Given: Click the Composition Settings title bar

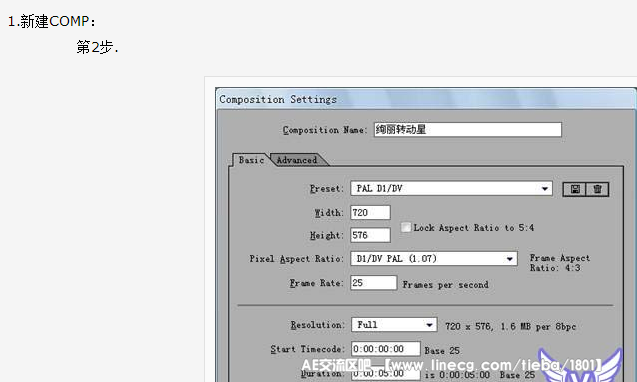Looking at the screenshot, I should (426, 99).
